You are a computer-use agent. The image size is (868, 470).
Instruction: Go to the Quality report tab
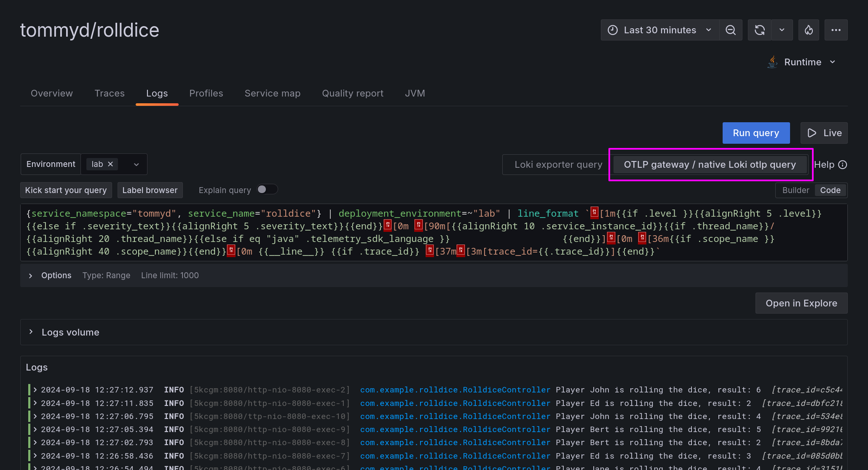pyautogui.click(x=353, y=93)
